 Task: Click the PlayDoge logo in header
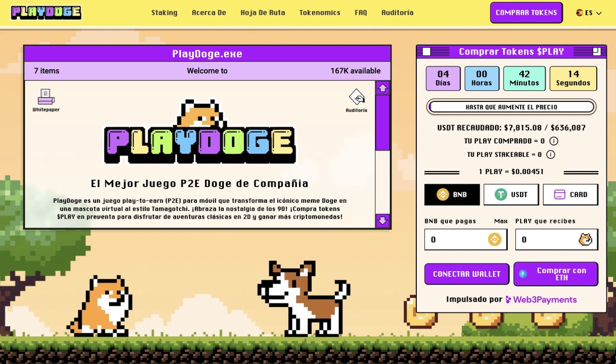tap(46, 13)
